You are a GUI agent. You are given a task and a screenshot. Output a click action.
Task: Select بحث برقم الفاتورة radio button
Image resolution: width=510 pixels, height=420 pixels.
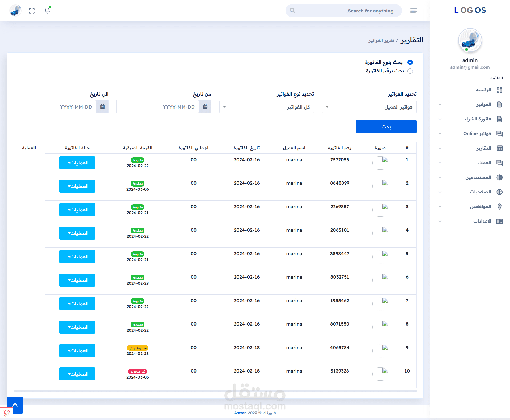point(410,71)
